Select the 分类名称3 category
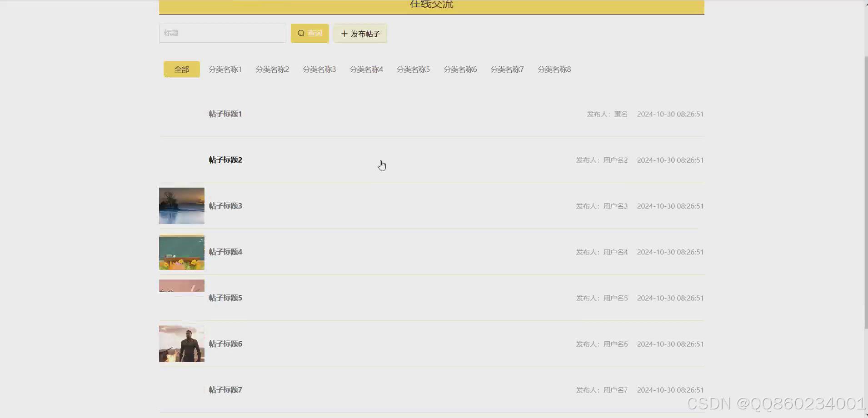This screenshot has height=418, width=868. (x=319, y=69)
